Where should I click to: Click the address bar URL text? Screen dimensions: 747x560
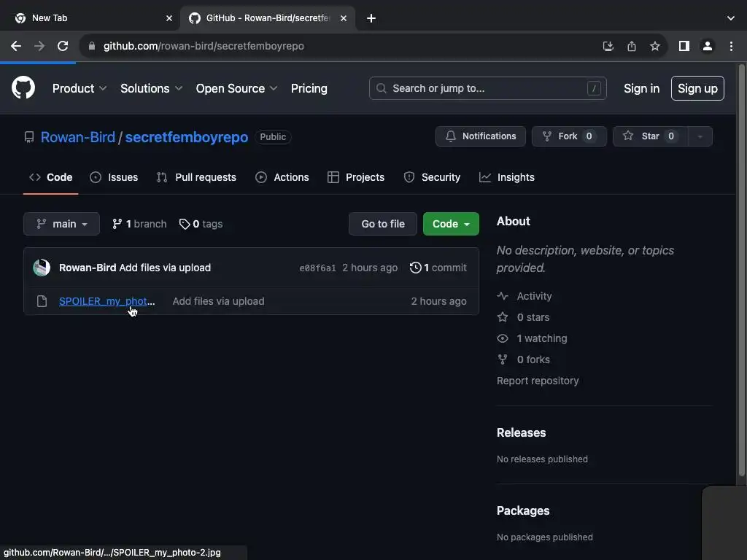[204, 46]
